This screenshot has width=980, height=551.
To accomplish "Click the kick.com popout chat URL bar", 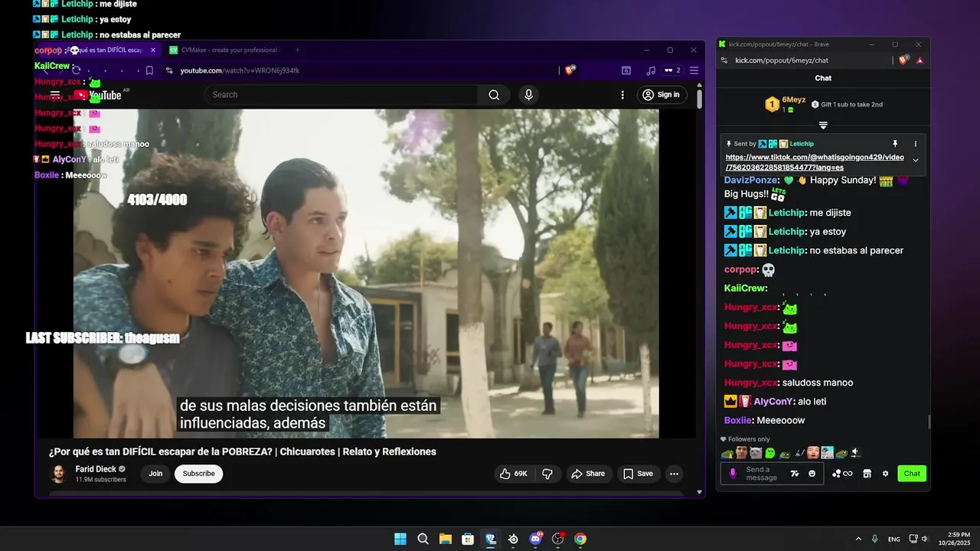I will [x=781, y=60].
